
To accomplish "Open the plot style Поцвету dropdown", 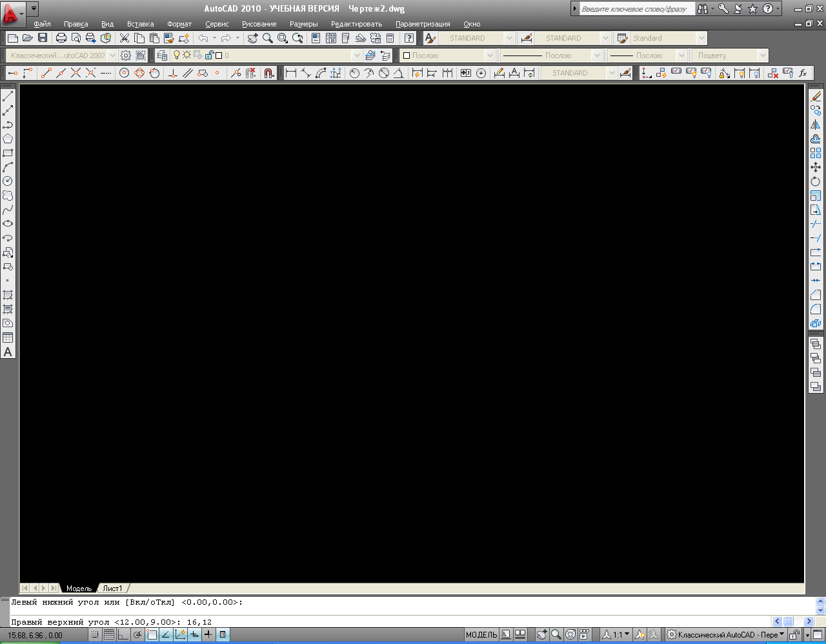I will coord(763,55).
